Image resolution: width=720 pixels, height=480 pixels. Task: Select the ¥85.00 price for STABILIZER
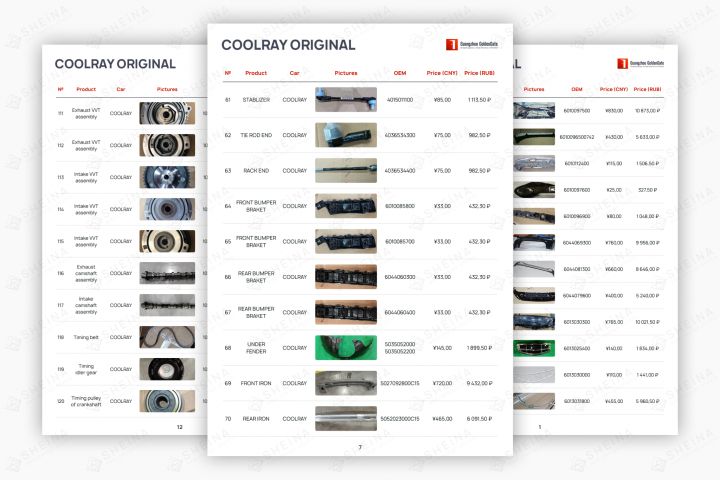tap(442, 100)
